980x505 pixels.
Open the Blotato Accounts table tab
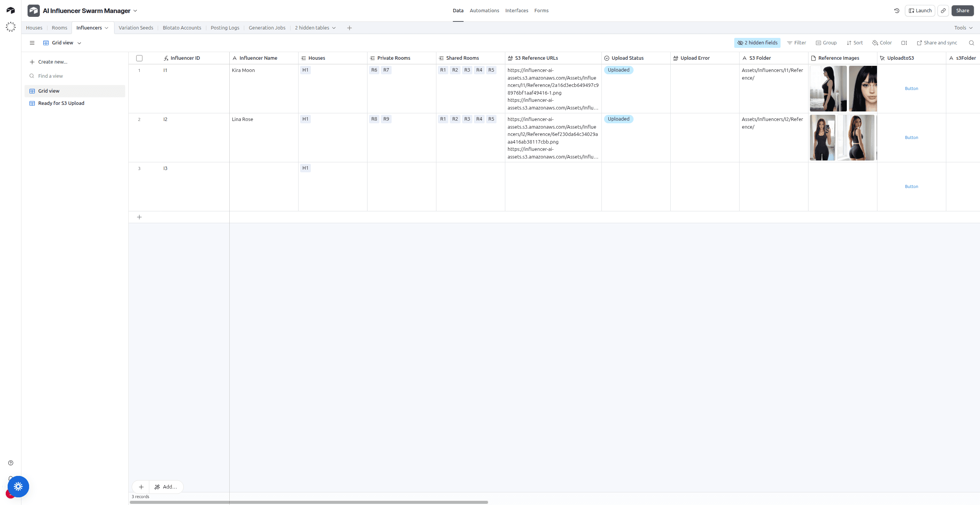tap(182, 28)
